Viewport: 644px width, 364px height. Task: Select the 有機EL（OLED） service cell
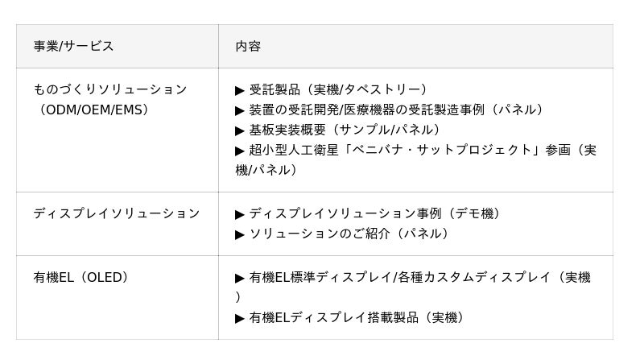click(80, 278)
